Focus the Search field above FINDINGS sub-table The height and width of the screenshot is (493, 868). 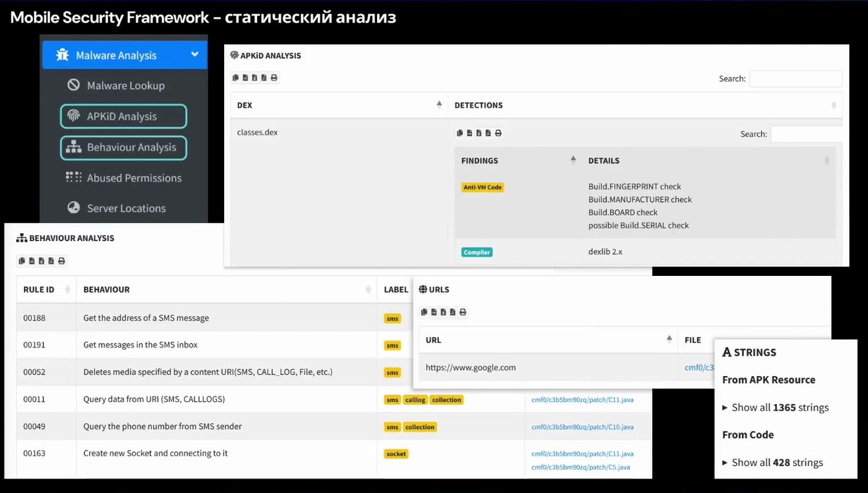(x=807, y=134)
